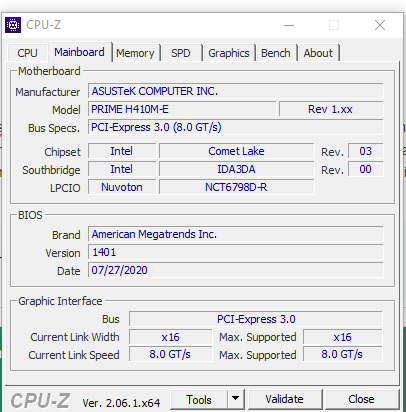View the About tab
This screenshot has height=412, width=406.
click(x=318, y=53)
